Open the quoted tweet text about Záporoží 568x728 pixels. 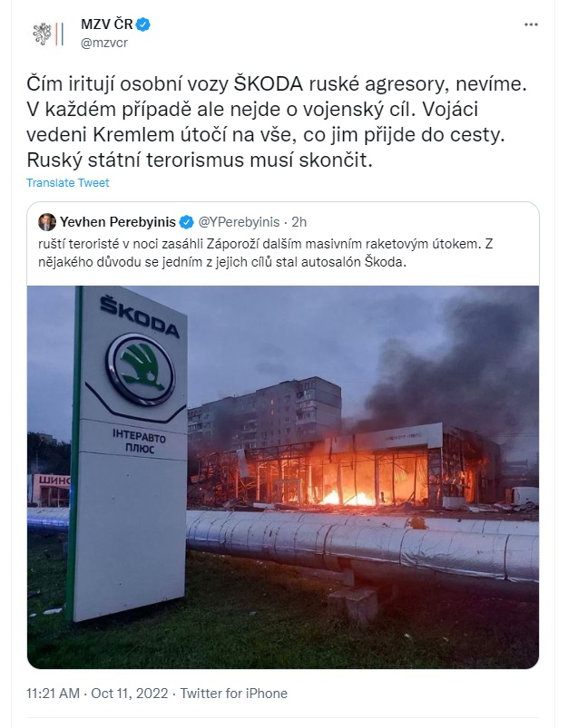coord(266,253)
